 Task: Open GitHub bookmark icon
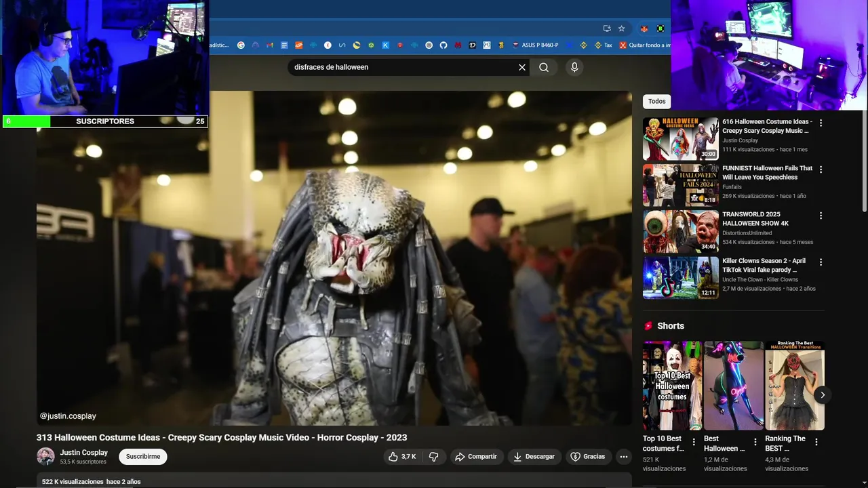[443, 45]
